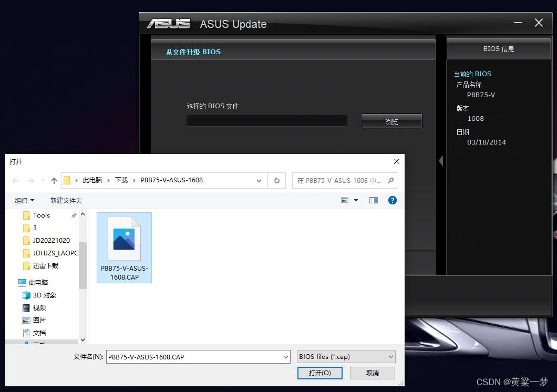Minimize the ASUS Update window

click(518, 23)
